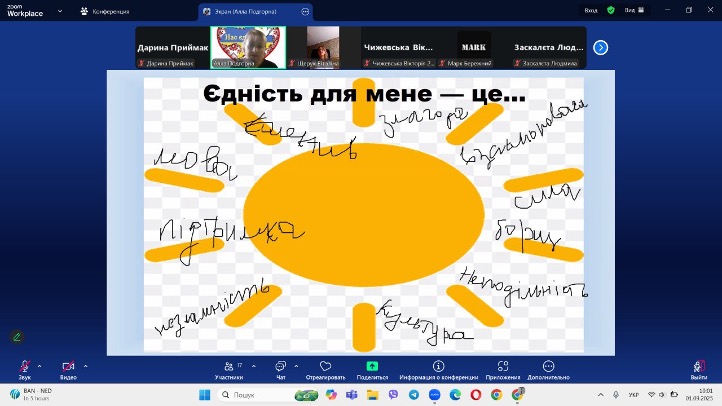The height and width of the screenshot is (406, 722).
Task: Toggle the green annotation pencil icon
Action: 16,337
